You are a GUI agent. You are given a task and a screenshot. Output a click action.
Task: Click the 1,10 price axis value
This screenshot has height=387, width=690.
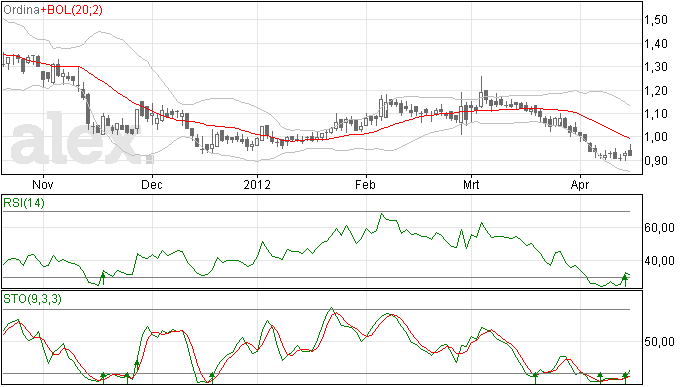656,114
